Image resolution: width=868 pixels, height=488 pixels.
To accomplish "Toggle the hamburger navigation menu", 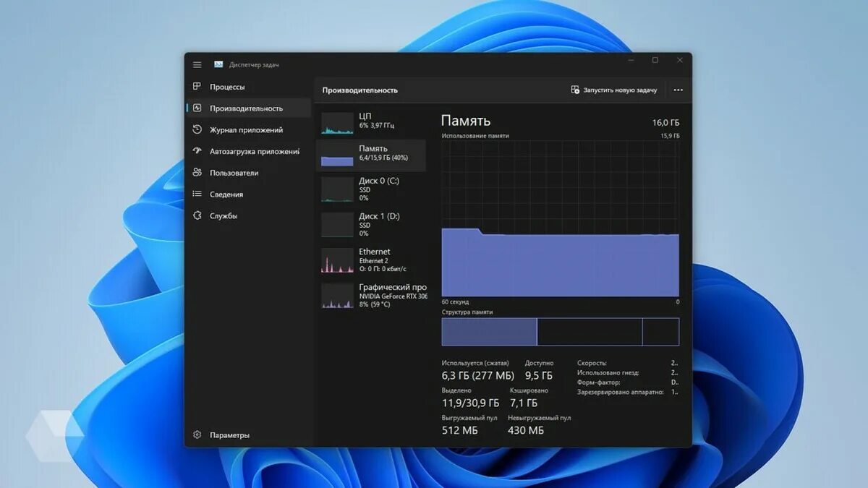I will (x=197, y=64).
